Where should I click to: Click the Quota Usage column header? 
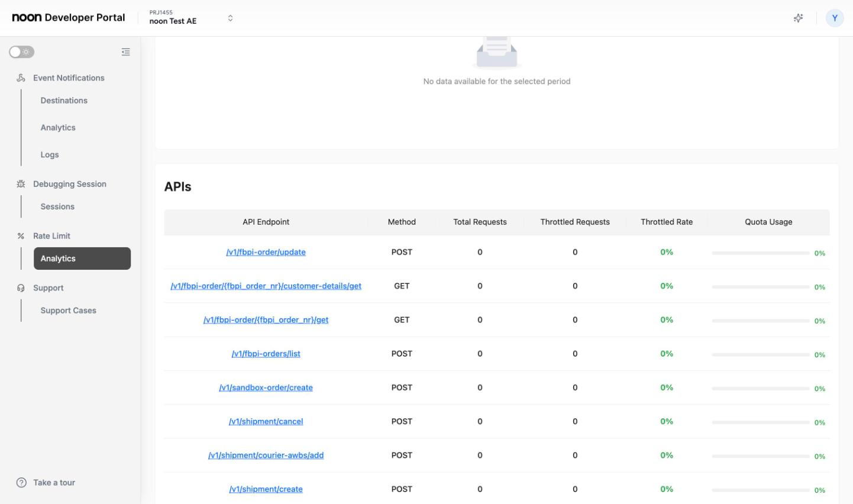(768, 222)
